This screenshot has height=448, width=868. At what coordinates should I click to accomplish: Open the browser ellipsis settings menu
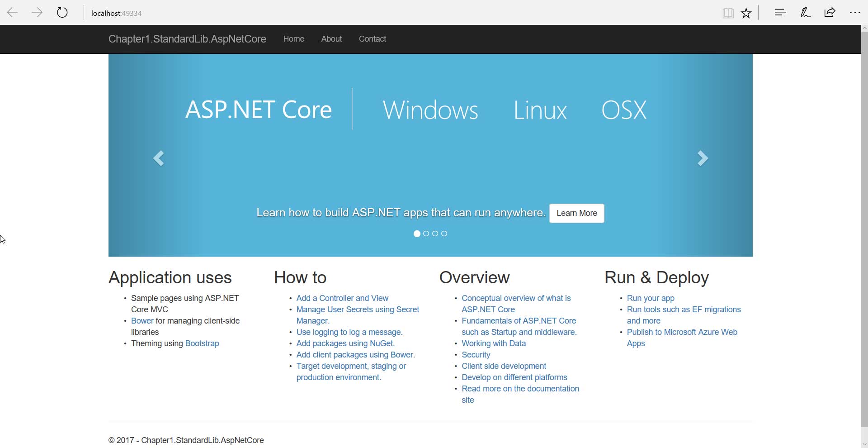pyautogui.click(x=854, y=13)
